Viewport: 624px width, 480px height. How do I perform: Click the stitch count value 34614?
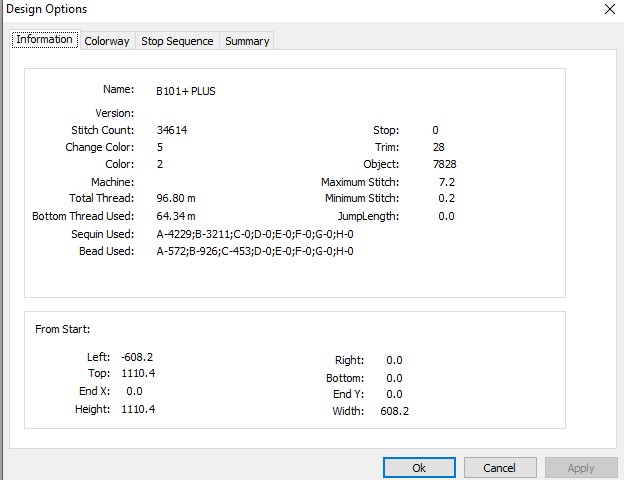[x=172, y=130]
